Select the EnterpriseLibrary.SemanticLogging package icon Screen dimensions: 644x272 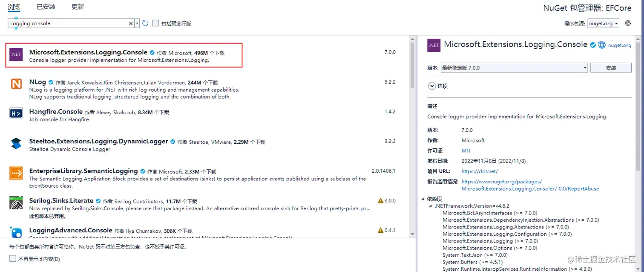(x=16, y=173)
